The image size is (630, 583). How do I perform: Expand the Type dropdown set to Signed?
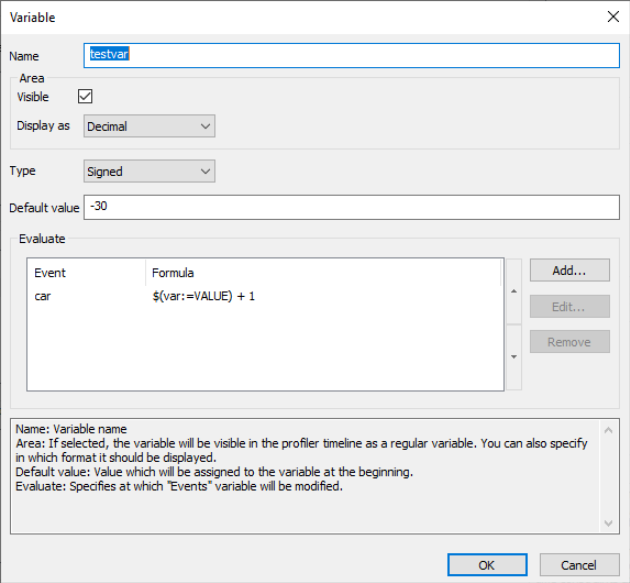pyautogui.click(x=149, y=171)
